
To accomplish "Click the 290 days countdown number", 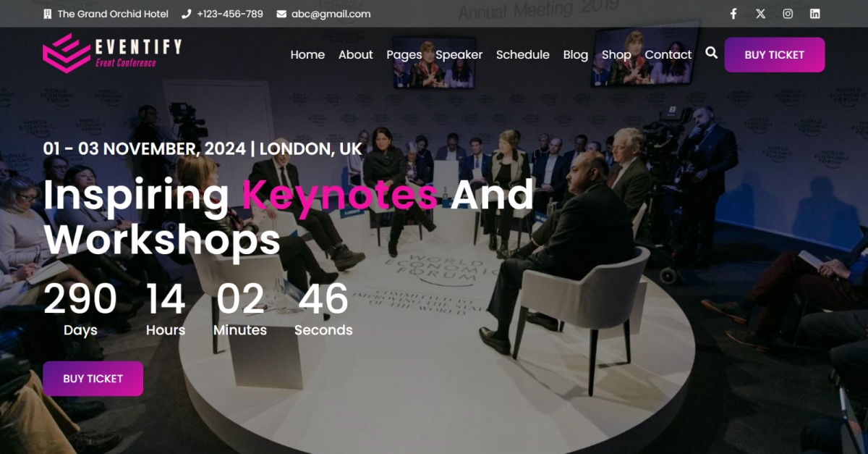I will (80, 298).
